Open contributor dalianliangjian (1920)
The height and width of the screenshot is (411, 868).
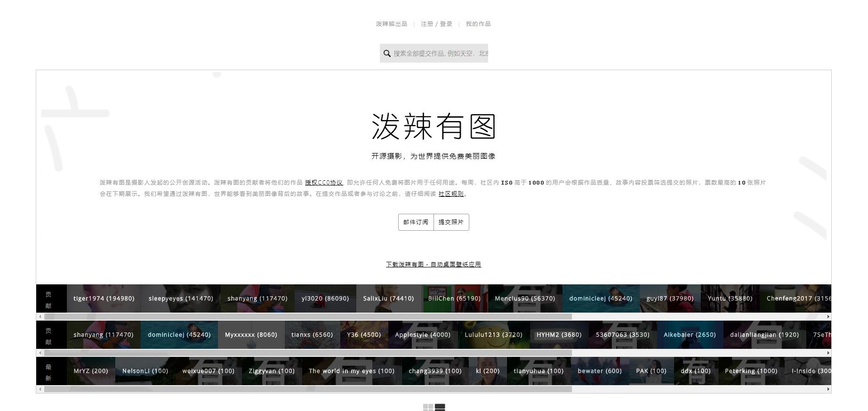click(x=764, y=335)
